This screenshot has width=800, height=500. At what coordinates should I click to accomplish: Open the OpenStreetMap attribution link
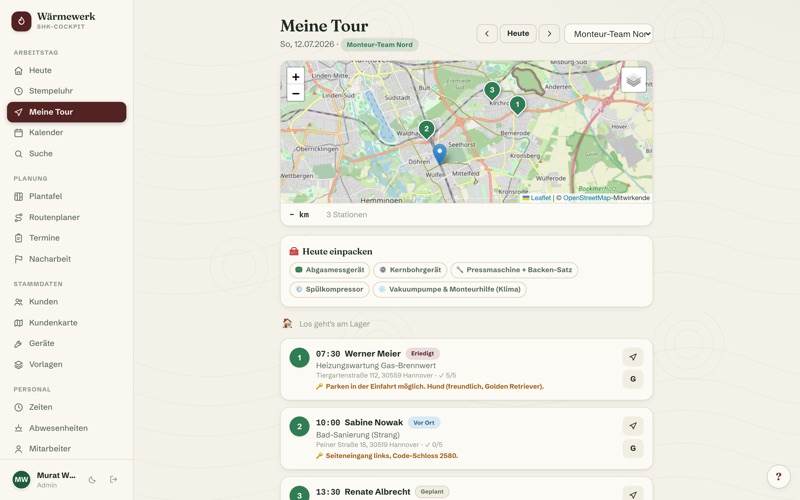click(x=587, y=198)
